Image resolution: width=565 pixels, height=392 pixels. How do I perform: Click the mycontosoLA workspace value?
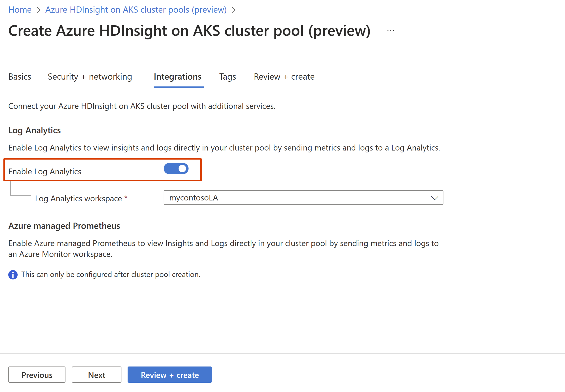[x=194, y=198]
